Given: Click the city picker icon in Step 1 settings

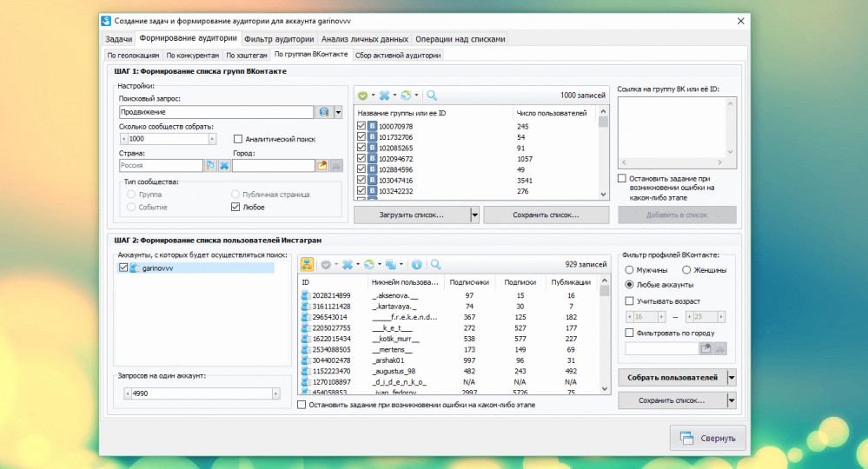Looking at the screenshot, I should click(322, 165).
